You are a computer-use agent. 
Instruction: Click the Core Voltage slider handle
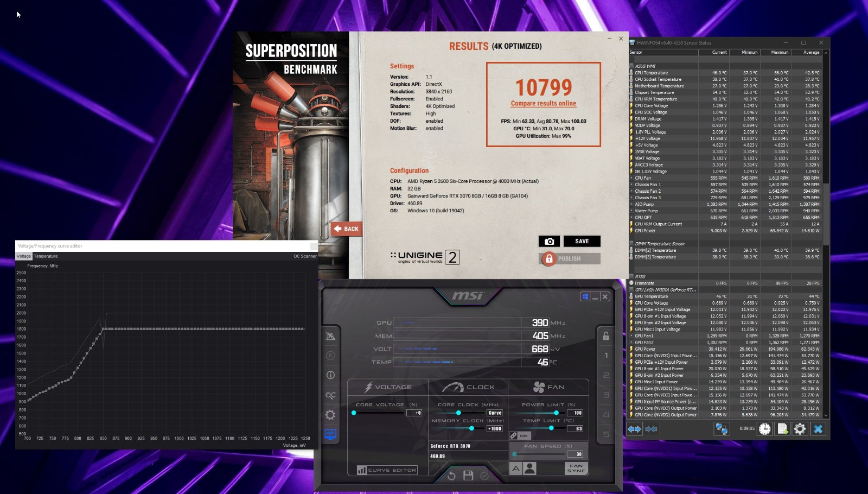click(x=354, y=413)
